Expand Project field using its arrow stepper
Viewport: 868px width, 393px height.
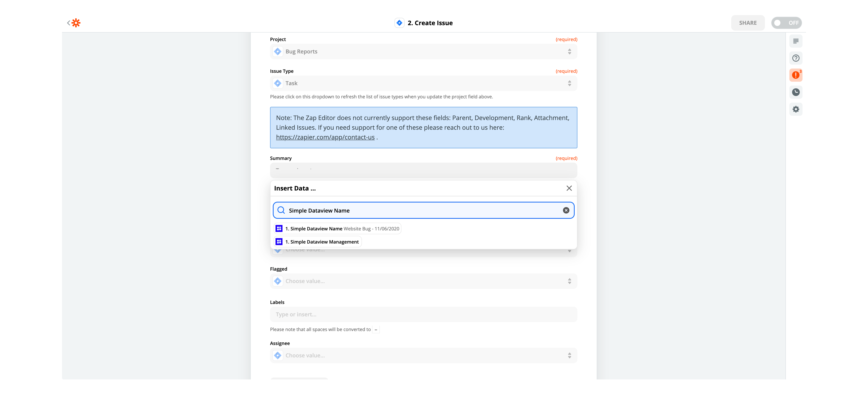(569, 51)
